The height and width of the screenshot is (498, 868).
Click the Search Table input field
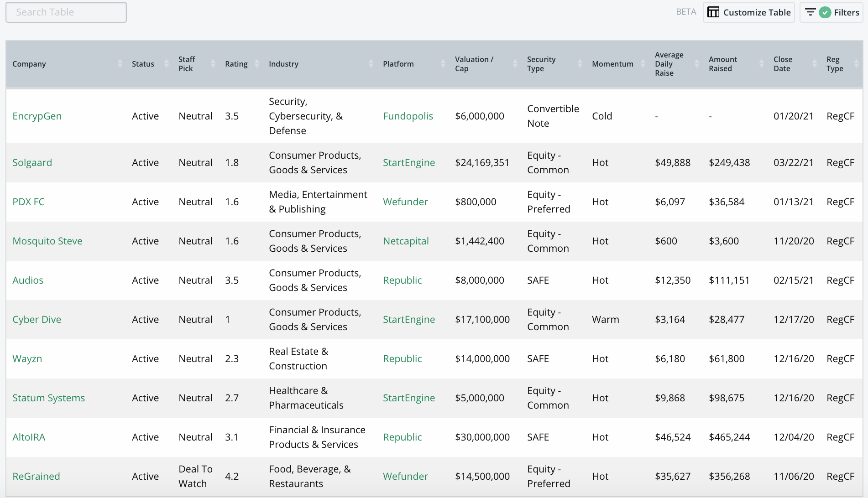point(66,12)
